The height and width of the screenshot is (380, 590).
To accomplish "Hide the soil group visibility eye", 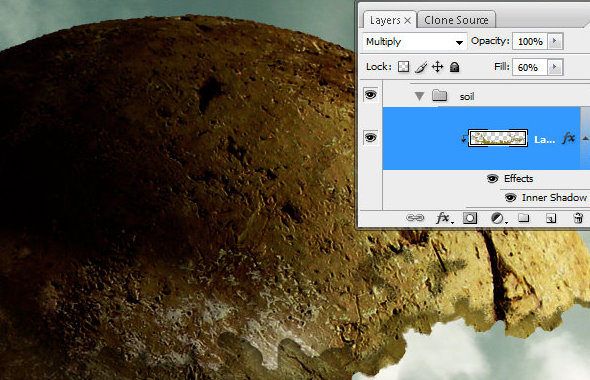I will [x=371, y=94].
